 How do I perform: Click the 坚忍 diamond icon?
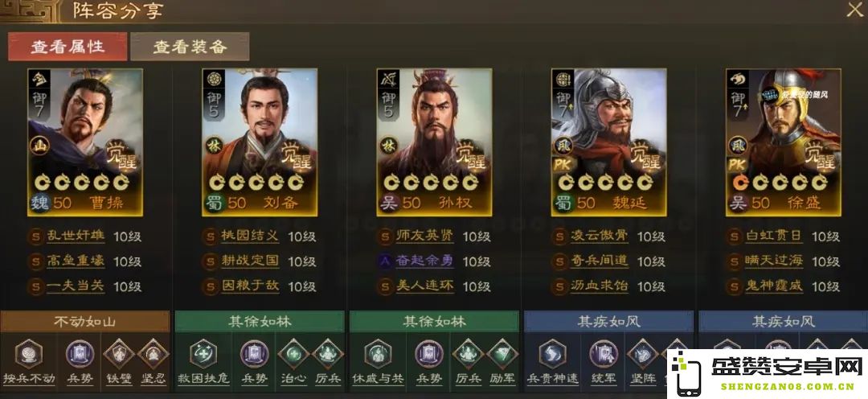(x=154, y=354)
